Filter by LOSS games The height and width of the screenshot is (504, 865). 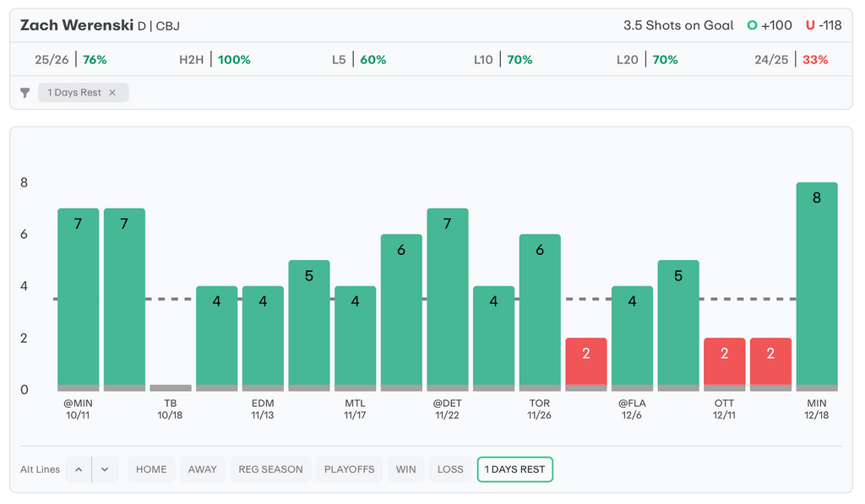pyautogui.click(x=450, y=469)
